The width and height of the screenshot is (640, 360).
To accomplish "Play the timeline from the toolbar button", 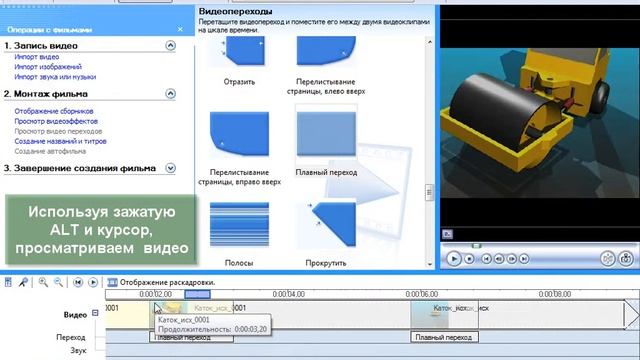I will pos(93,282).
